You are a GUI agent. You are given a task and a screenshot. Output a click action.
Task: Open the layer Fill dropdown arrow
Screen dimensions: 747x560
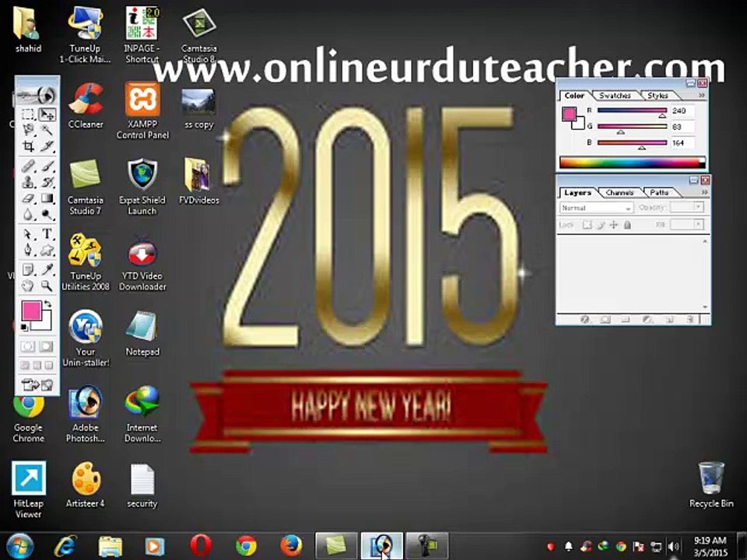pos(698,224)
